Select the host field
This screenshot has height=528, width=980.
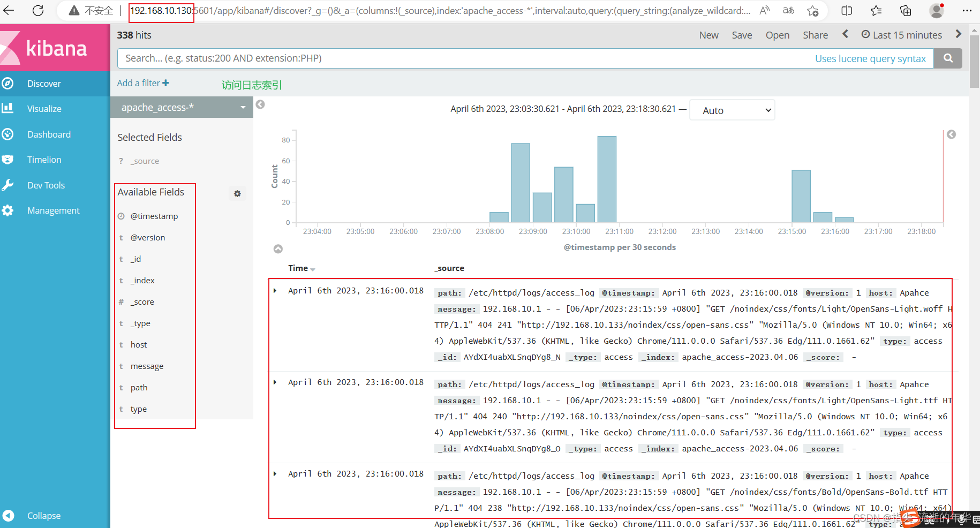click(139, 345)
